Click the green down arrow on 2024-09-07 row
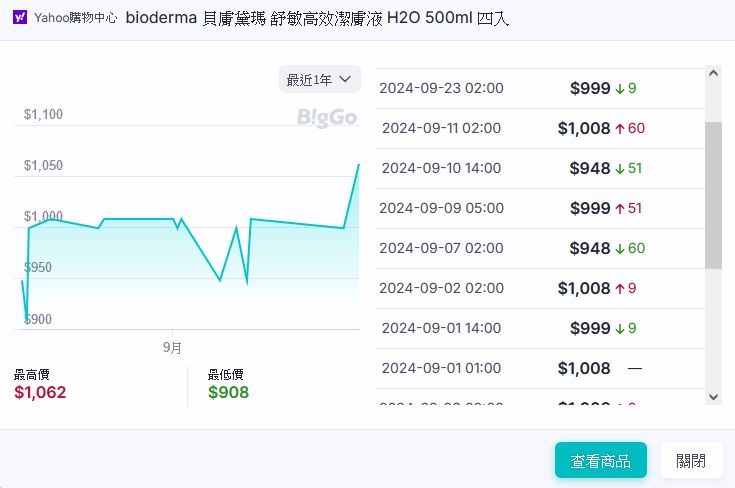This screenshot has width=735, height=488. coord(620,248)
